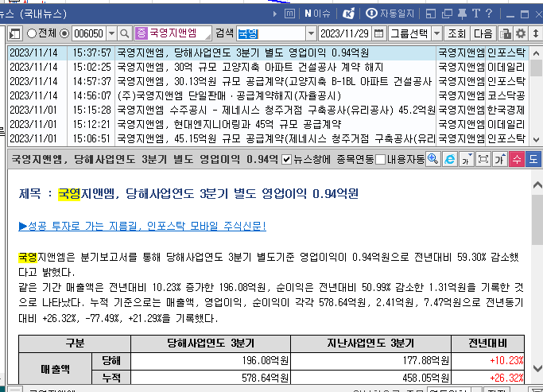
Task: Click the '+10.23%' table cell
Action: [488, 361]
